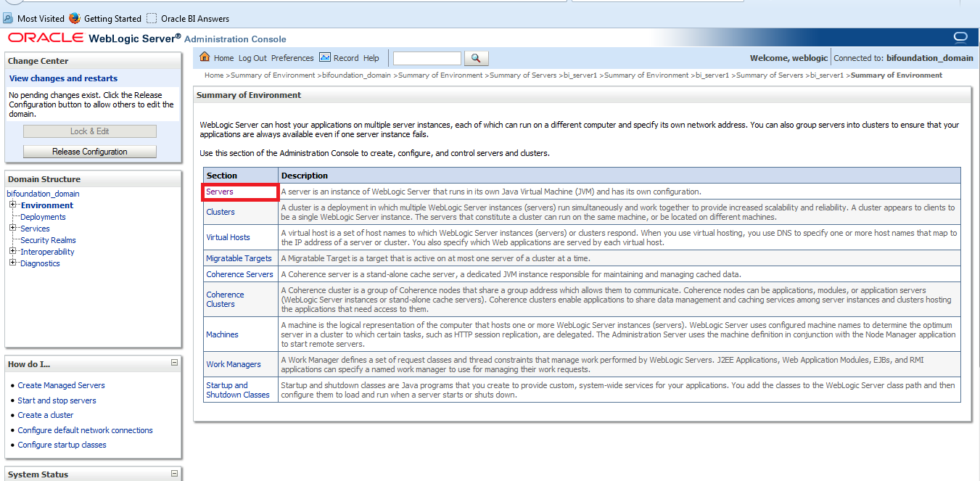Viewport: 980px width, 481px height.
Task: Click the Oracle logo at top right
Action: click(x=960, y=38)
